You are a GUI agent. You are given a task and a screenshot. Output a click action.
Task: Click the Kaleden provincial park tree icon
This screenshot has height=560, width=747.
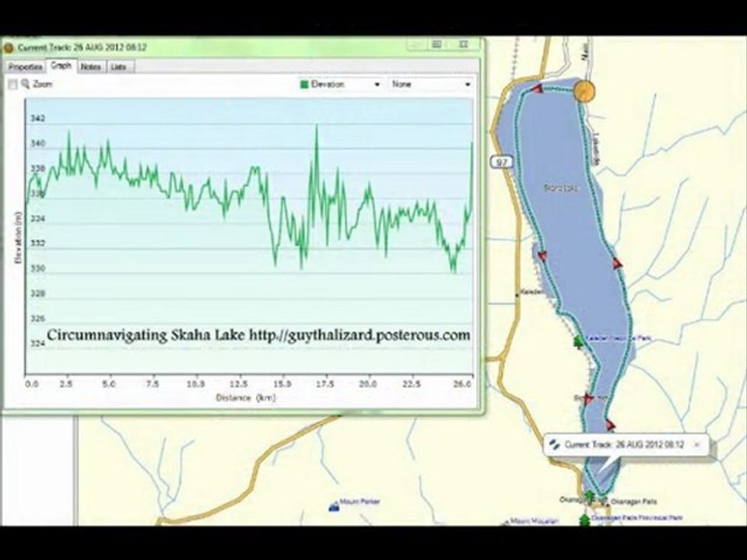[x=579, y=341]
